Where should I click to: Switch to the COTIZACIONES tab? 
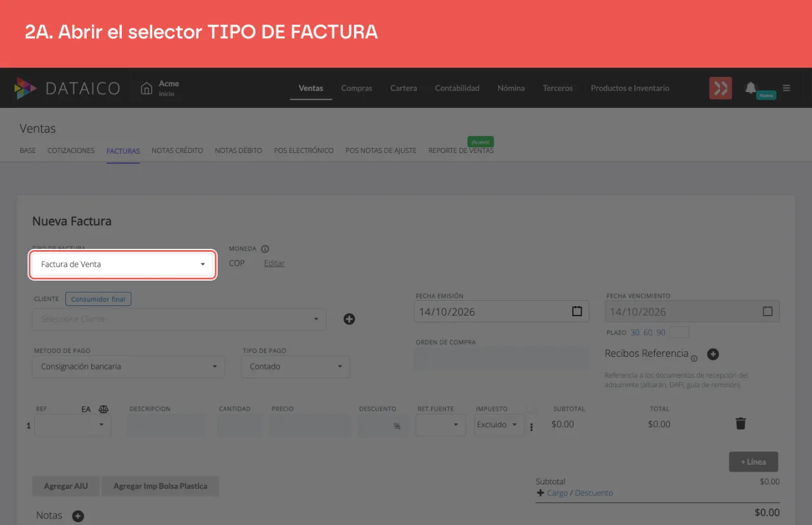(71, 150)
